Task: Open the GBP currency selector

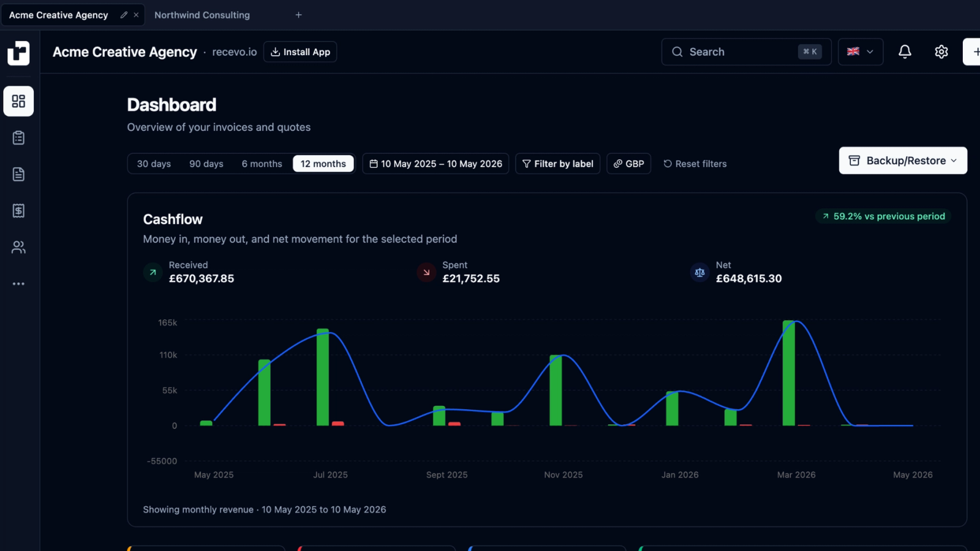Action: click(628, 163)
